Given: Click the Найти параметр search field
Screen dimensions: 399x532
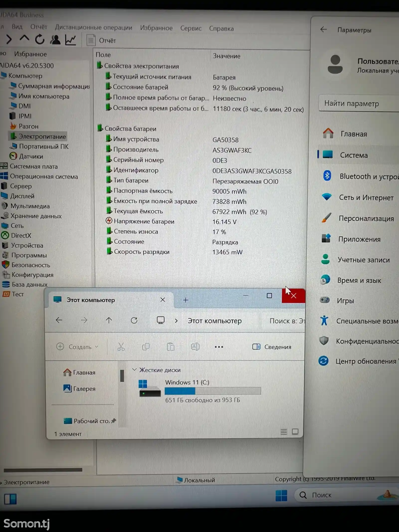Looking at the screenshot, I should click(x=359, y=103).
